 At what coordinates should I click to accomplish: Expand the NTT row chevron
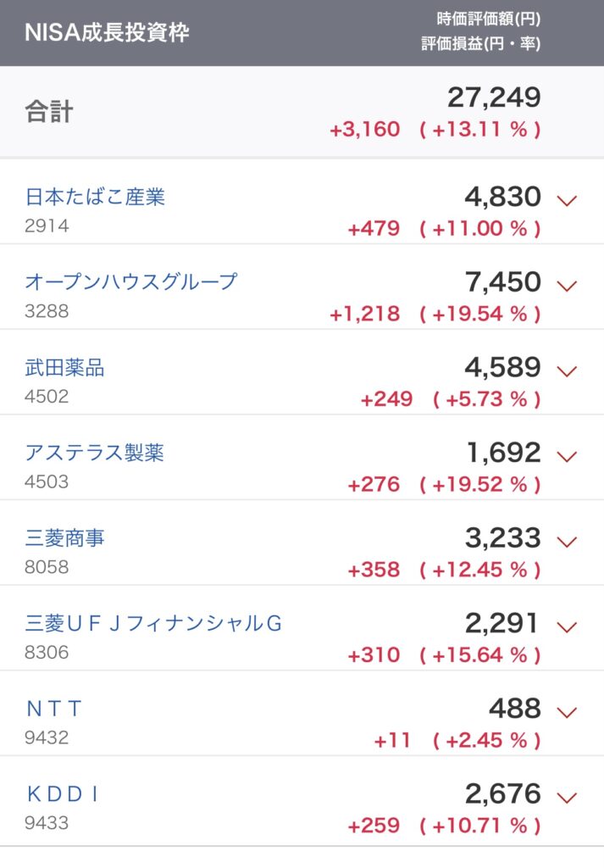click(567, 712)
